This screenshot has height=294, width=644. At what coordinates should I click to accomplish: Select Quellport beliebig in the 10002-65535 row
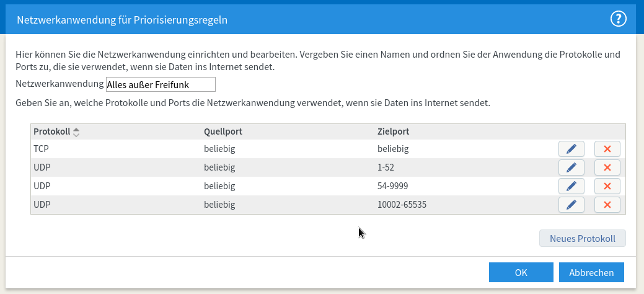[x=220, y=204]
